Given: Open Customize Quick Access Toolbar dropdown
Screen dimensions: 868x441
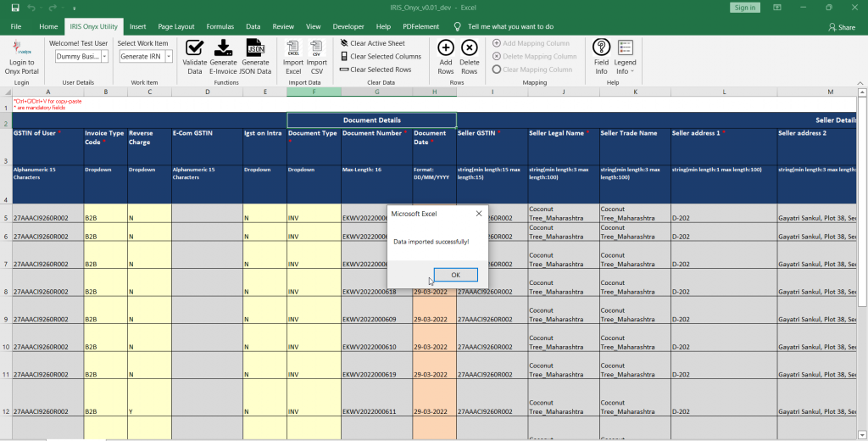Looking at the screenshot, I should point(75,8).
